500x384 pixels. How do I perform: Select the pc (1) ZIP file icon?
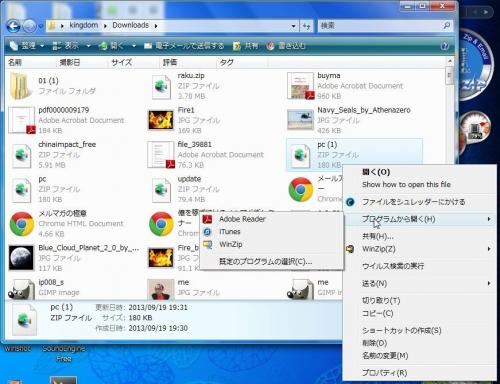pos(300,155)
